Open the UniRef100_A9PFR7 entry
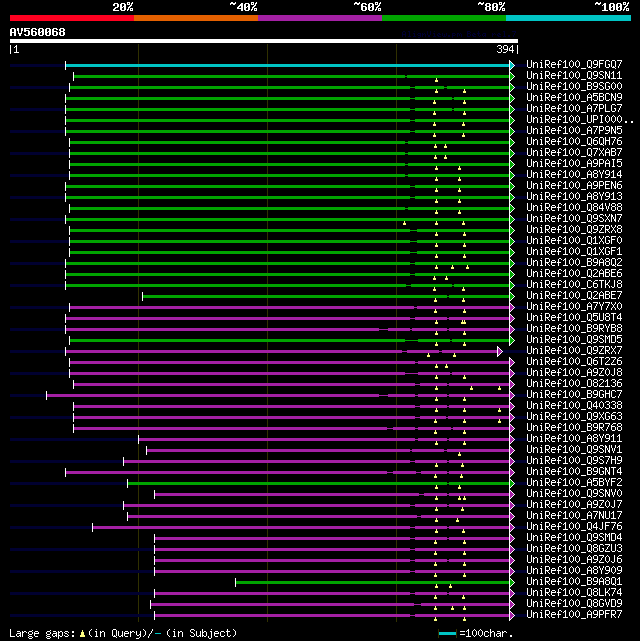 pos(574,614)
